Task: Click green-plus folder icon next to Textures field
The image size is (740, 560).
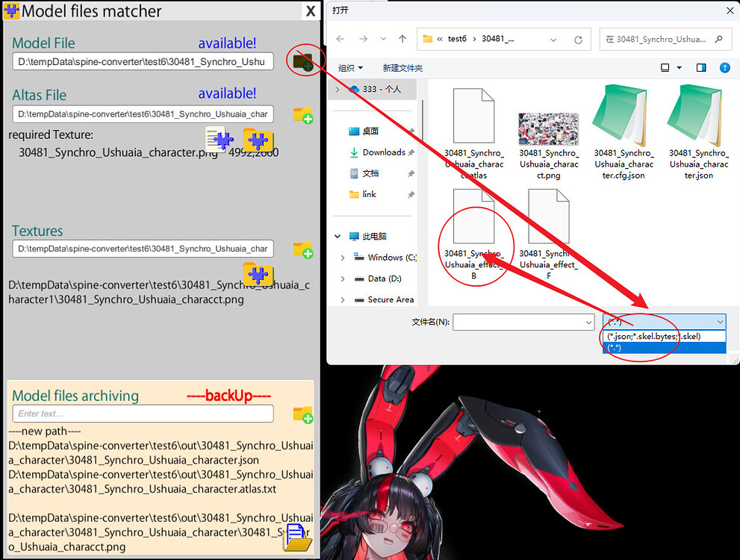Action: [x=302, y=250]
